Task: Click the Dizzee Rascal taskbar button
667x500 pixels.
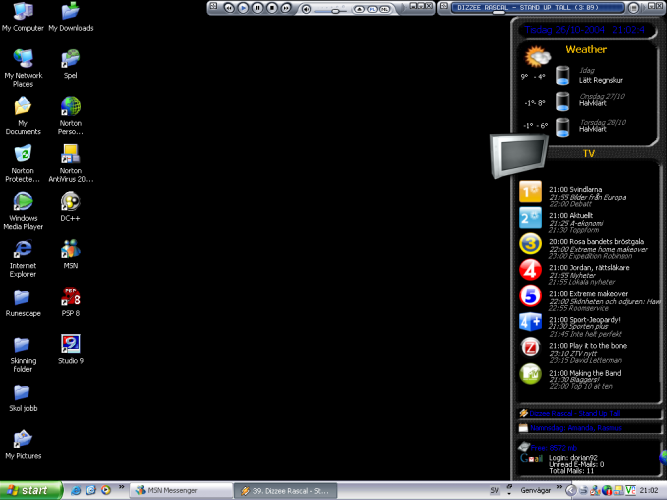Action: coord(286,490)
